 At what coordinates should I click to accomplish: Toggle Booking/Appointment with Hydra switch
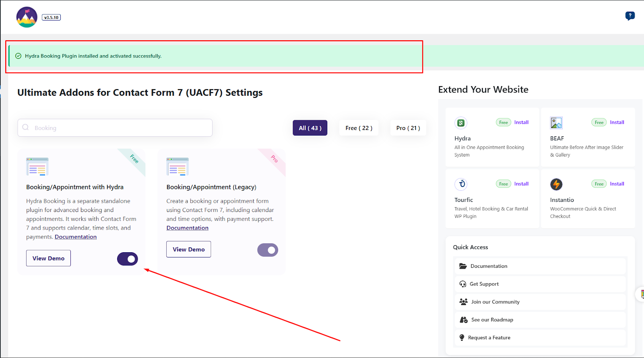pyautogui.click(x=128, y=259)
